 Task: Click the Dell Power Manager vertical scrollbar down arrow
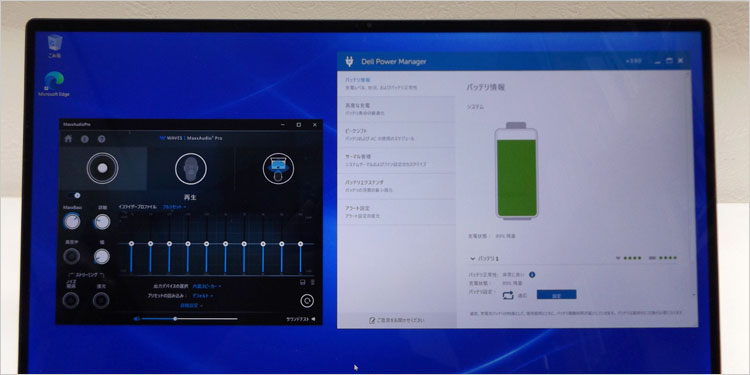click(694, 295)
